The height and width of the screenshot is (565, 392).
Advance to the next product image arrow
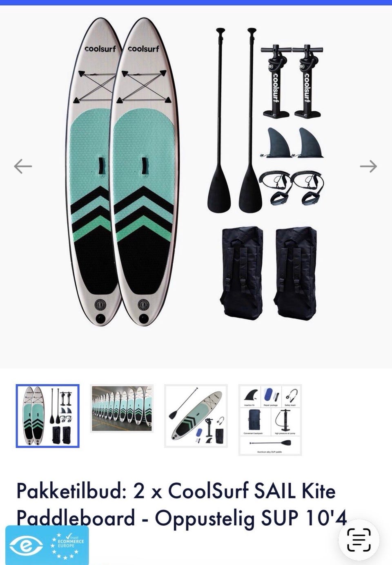tap(368, 166)
